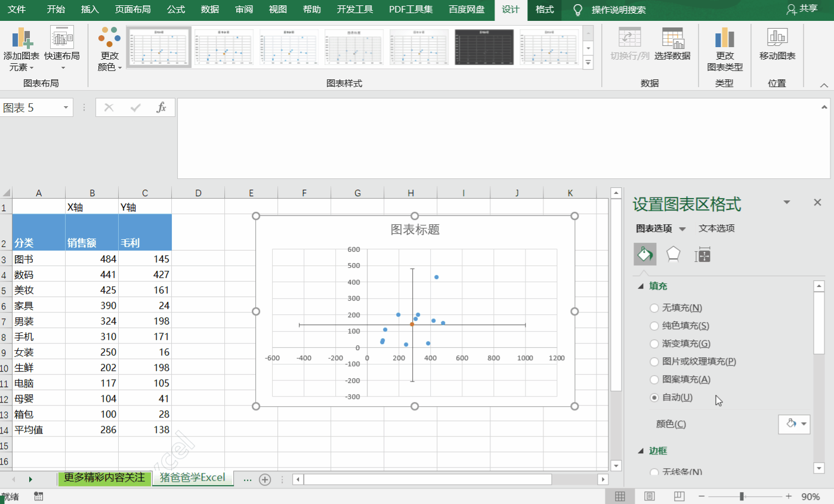
Task: Open the 颜色 dropdown in format pane
Action: click(794, 424)
